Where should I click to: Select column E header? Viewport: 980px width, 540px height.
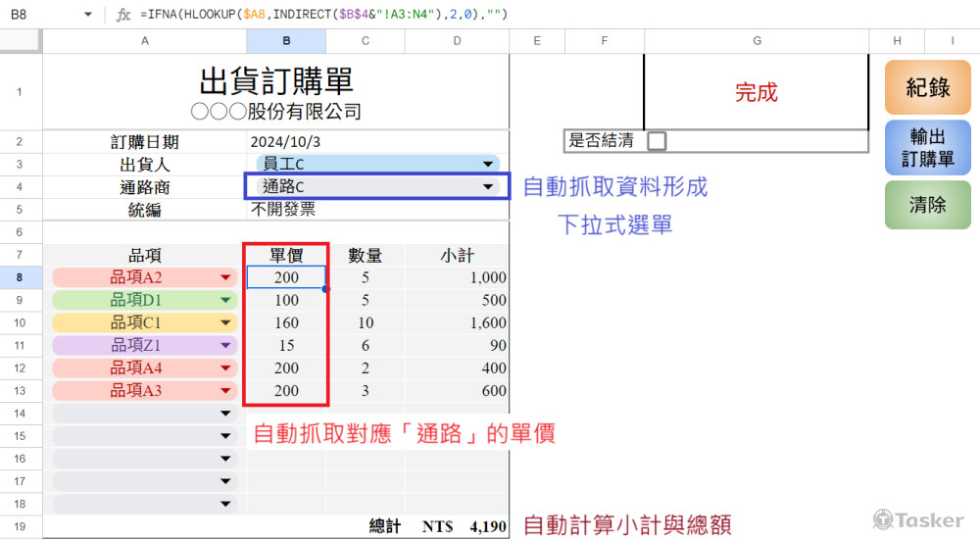point(537,40)
